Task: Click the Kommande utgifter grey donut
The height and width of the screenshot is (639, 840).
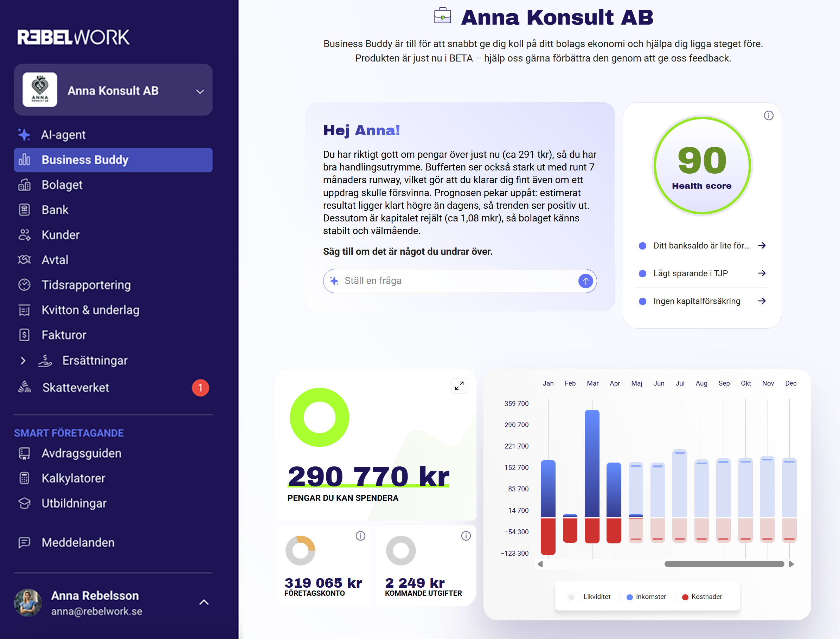Action: (401, 550)
